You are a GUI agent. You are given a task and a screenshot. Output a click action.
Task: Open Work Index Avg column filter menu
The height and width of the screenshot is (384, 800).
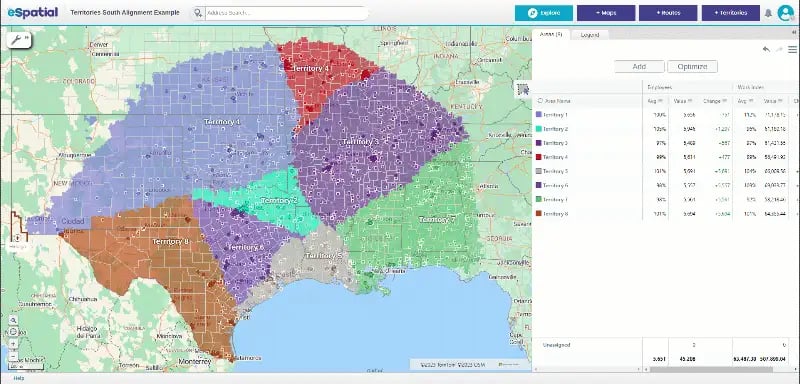752,101
